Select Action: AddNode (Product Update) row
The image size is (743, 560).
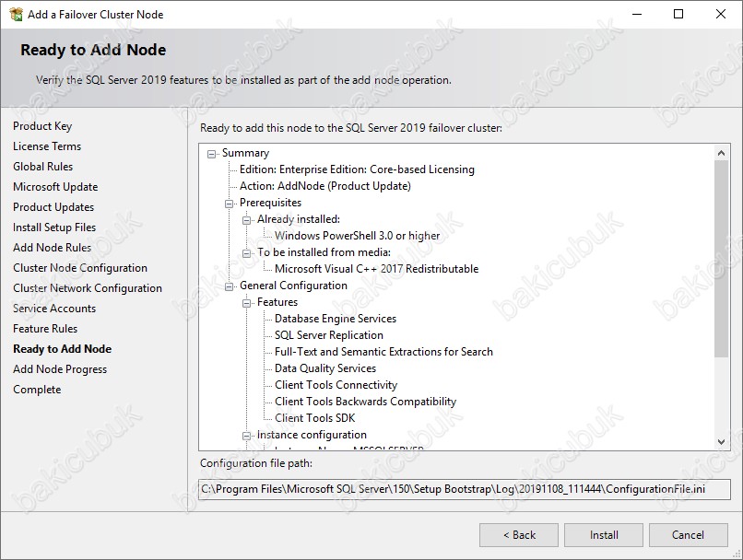pyautogui.click(x=325, y=186)
